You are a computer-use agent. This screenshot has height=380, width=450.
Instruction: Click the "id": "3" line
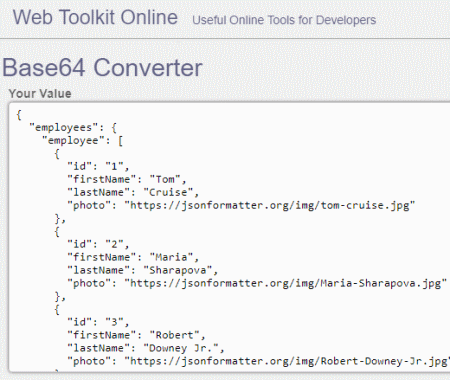click(98, 322)
